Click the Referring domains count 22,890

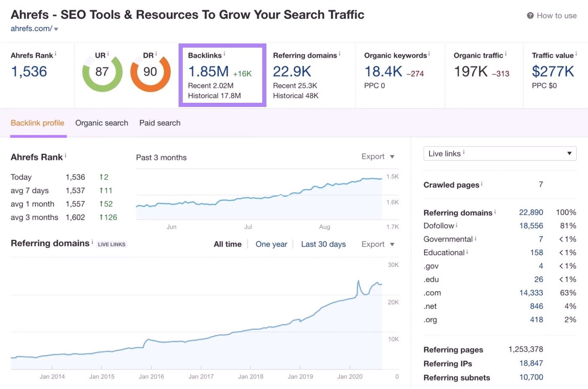click(x=531, y=212)
